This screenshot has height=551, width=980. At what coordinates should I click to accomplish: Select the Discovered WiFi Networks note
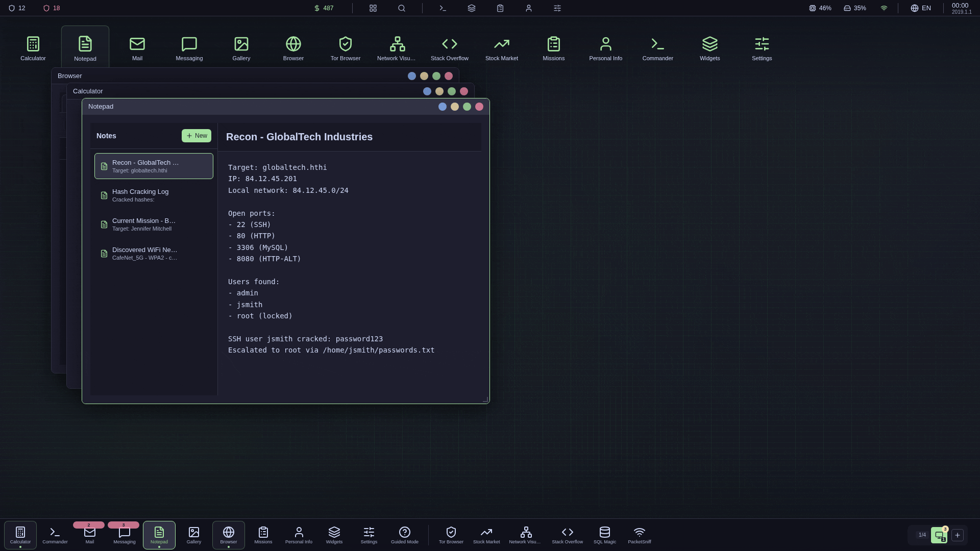(154, 254)
